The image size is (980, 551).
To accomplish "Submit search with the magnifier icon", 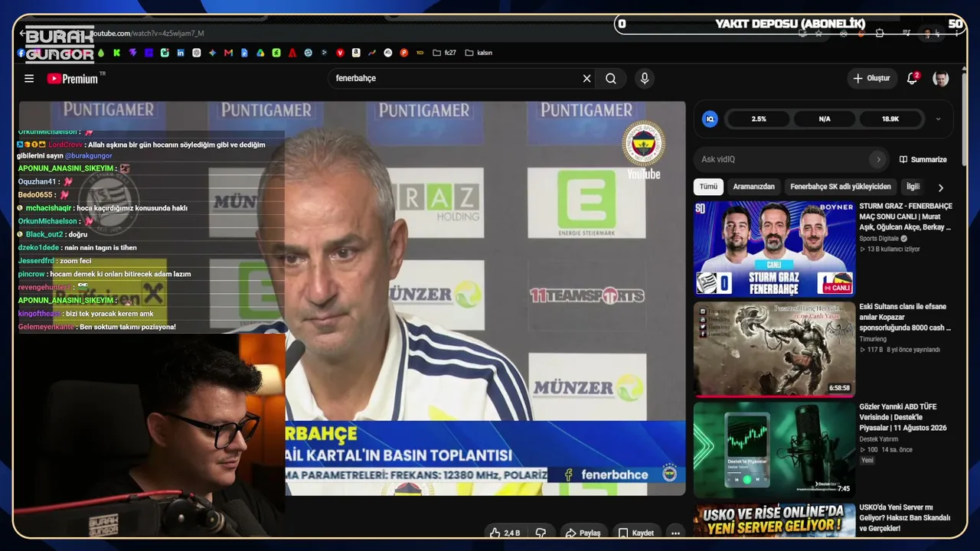I will tap(611, 78).
